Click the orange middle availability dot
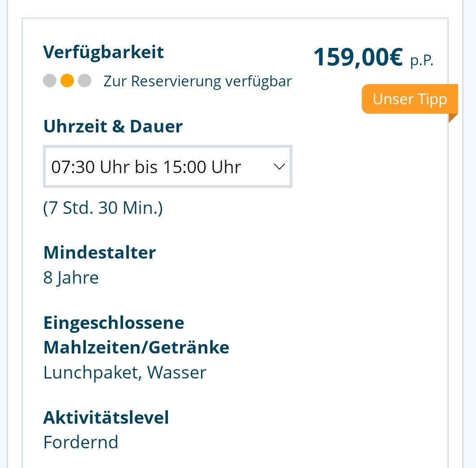The width and height of the screenshot is (476, 468). [x=67, y=81]
